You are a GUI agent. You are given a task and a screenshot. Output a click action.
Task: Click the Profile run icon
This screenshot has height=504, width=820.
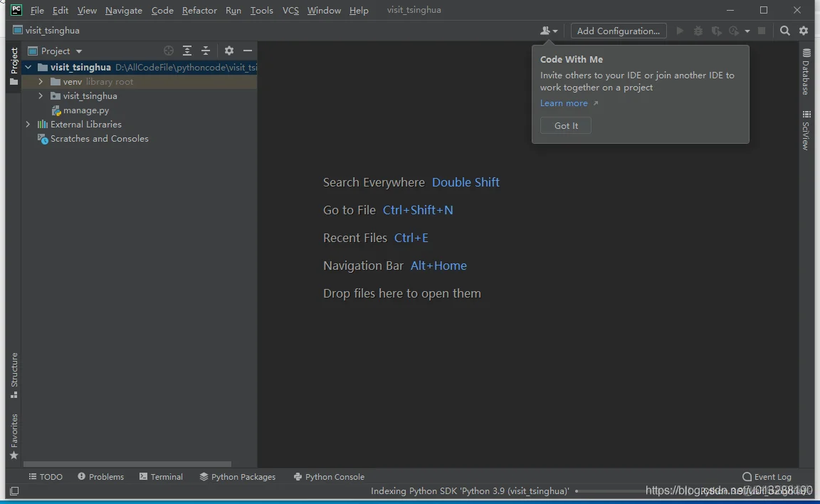[x=735, y=31]
